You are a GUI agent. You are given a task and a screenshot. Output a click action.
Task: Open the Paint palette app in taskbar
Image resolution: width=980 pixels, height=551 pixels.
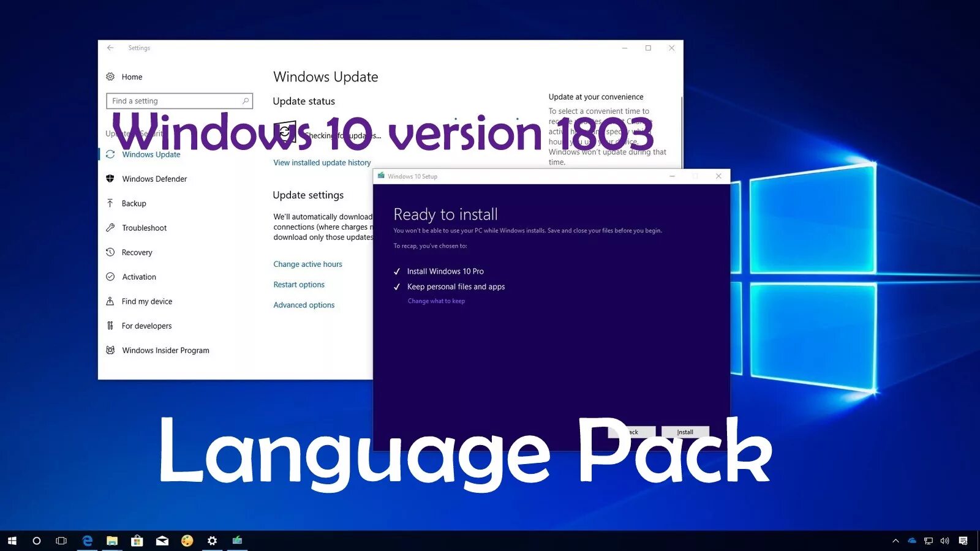click(187, 541)
